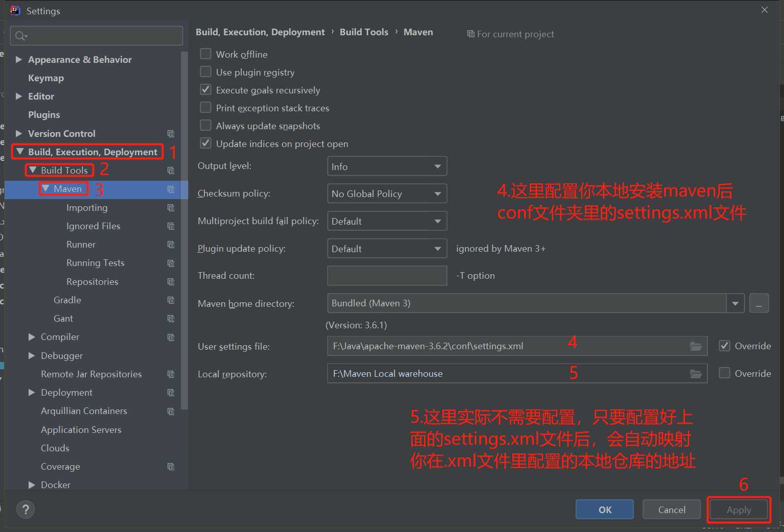Click the User settings file path field

[517, 346]
